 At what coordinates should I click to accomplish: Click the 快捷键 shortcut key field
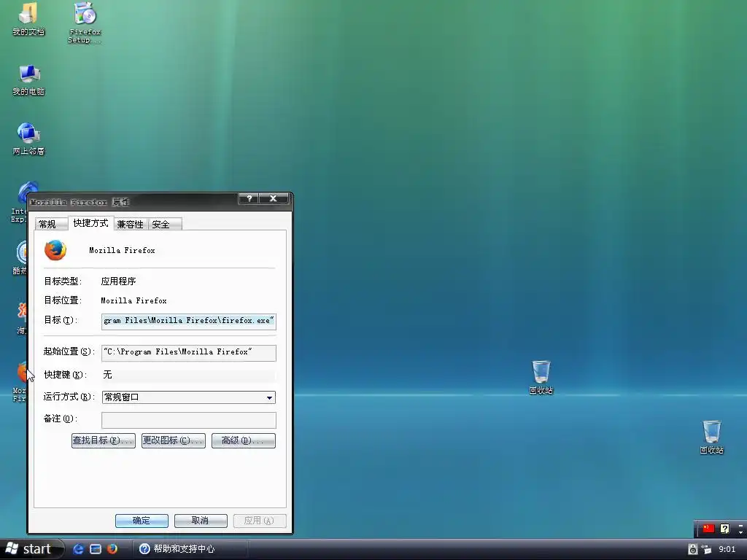click(189, 375)
